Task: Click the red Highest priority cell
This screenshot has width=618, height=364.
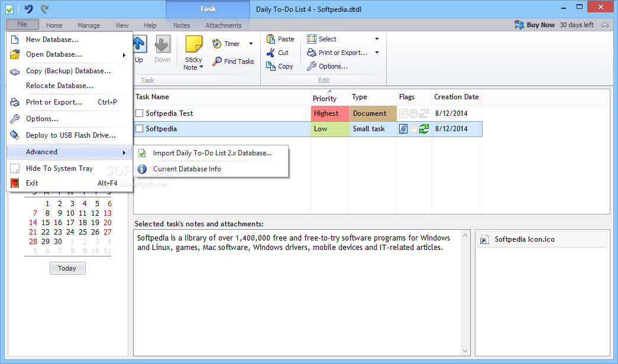Action: [330, 113]
